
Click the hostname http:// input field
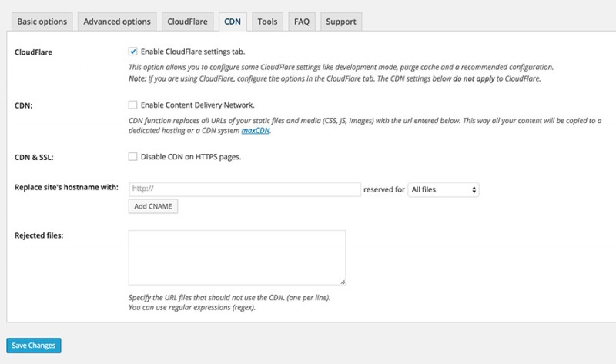[x=244, y=189]
